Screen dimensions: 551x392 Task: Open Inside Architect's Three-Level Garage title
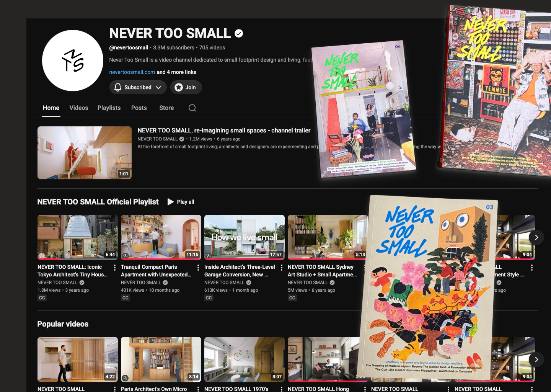coord(240,271)
